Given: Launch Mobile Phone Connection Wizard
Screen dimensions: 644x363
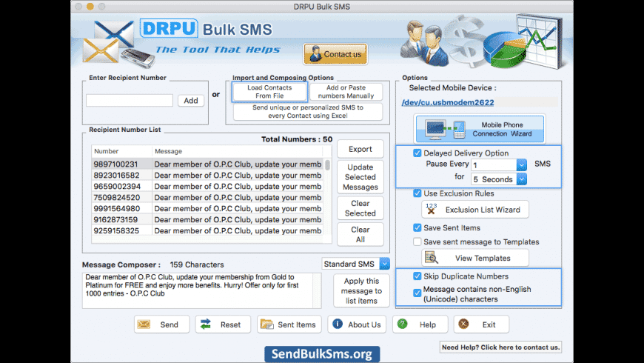Looking at the screenshot, I should (x=480, y=130).
